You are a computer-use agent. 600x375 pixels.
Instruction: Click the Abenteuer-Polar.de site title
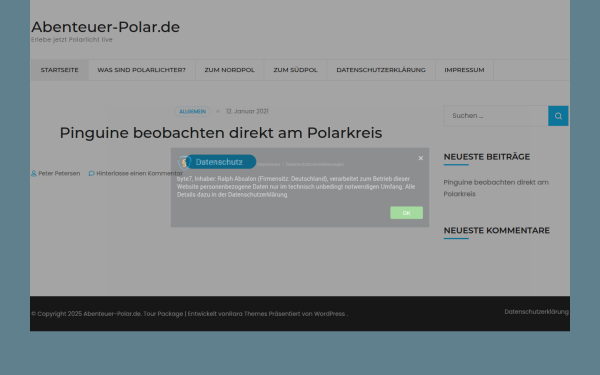(x=105, y=27)
